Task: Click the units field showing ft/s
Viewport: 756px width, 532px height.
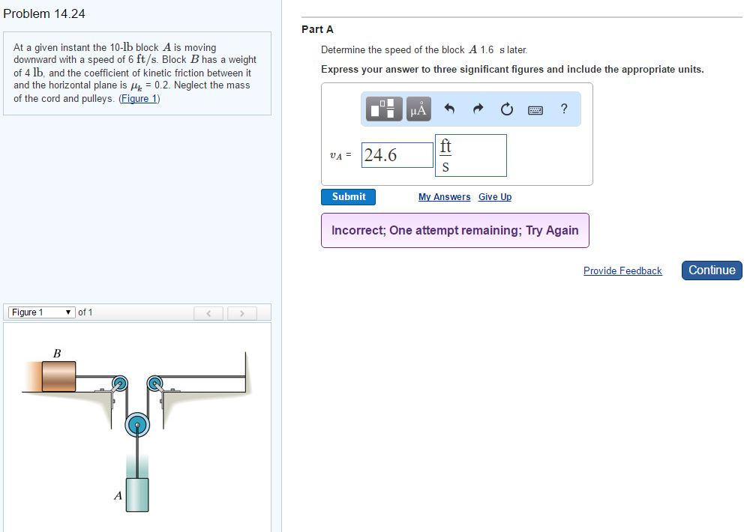Action: click(470, 155)
